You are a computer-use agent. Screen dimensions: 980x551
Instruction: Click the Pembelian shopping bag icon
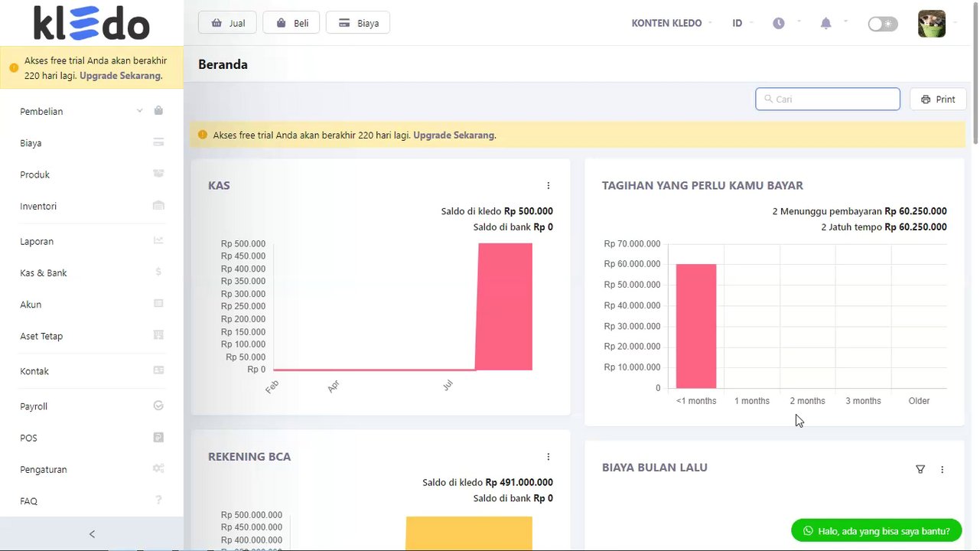point(158,111)
